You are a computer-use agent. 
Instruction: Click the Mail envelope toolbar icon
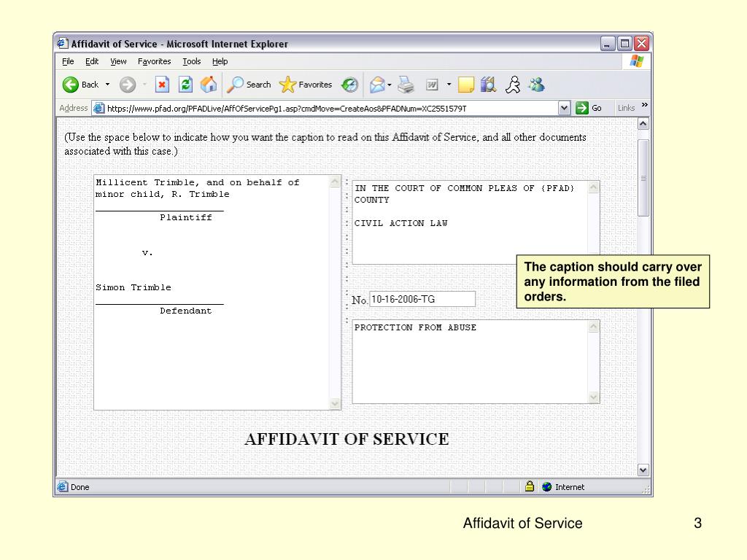tap(377, 85)
